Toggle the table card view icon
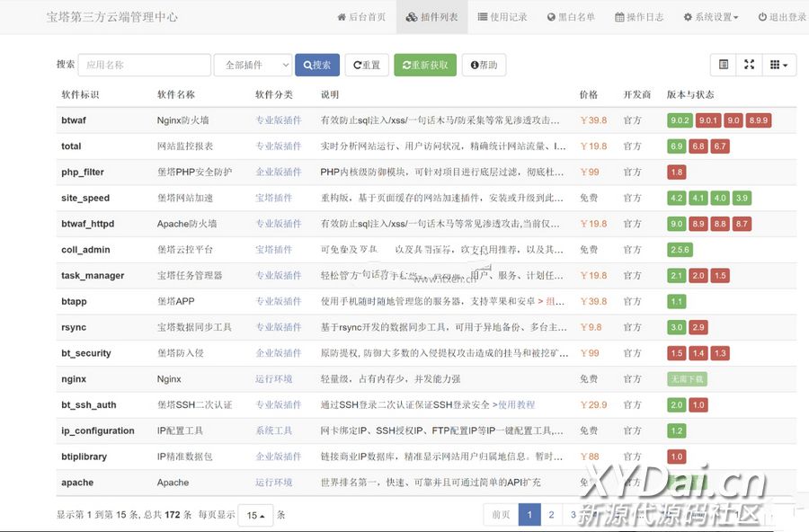This screenshot has width=809, height=532. [x=723, y=65]
